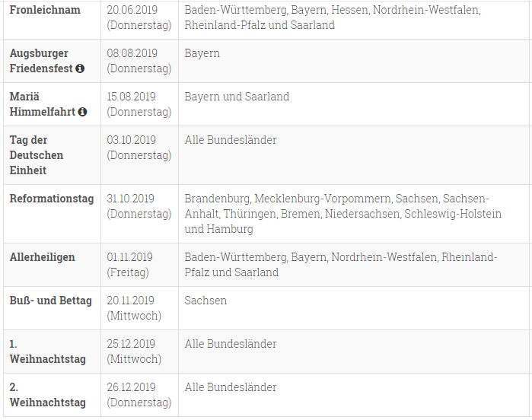Image resolution: width=532 pixels, height=420 pixels.
Task: Select the Fronleichnam holiday name
Action: [45, 10]
